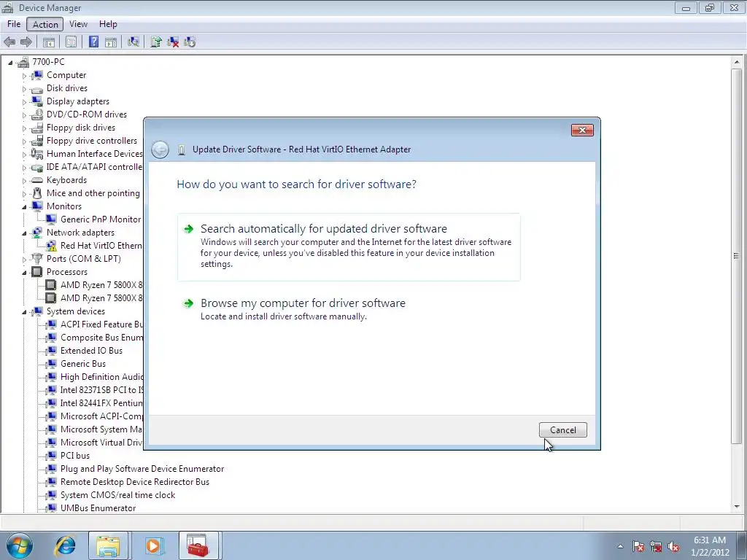Launch Internet Explorer from the taskbar
The height and width of the screenshot is (560, 747).
point(65,545)
